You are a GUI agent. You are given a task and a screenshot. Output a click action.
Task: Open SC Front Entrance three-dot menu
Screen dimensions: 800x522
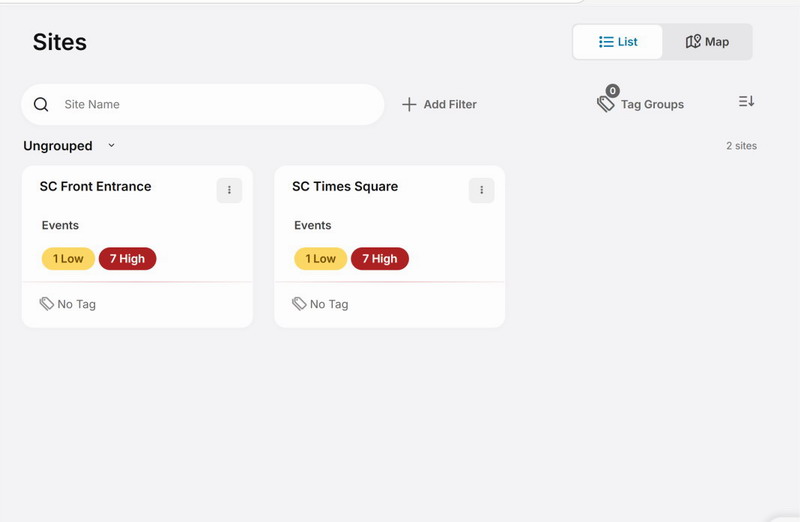pos(229,190)
